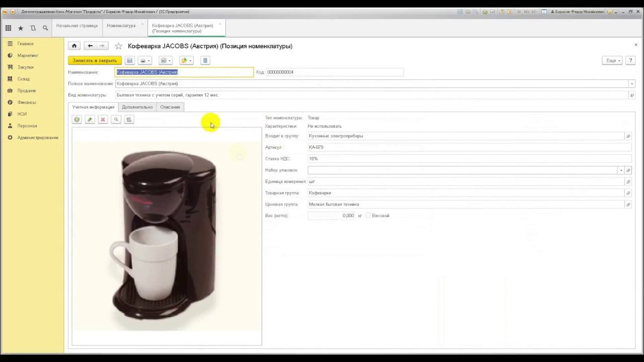Open the sections grid menu icon
The width and height of the screenshot is (644, 362).
click(9, 28)
